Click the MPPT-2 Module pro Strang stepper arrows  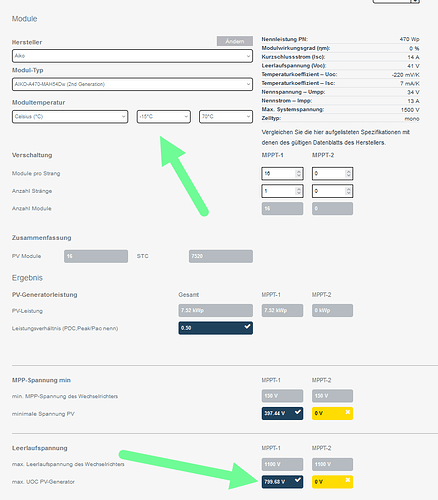(348, 174)
